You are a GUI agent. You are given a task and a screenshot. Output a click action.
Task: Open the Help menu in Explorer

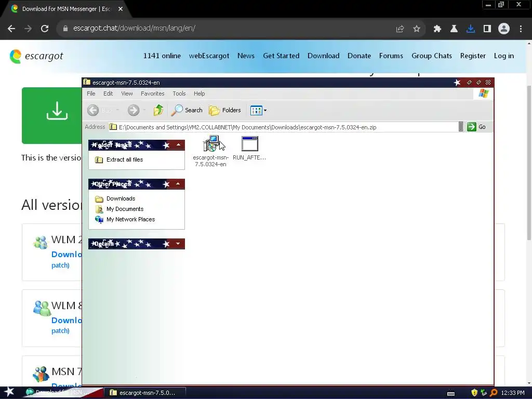(199, 94)
